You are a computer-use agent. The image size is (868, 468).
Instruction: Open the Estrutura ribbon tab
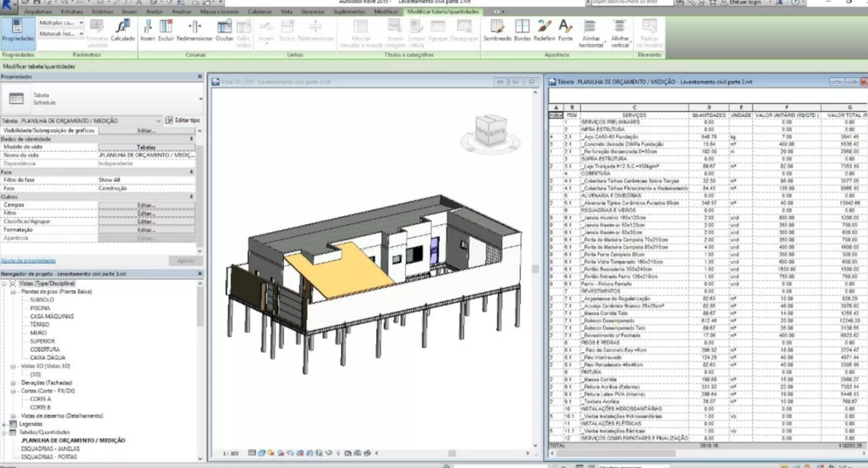click(x=72, y=12)
